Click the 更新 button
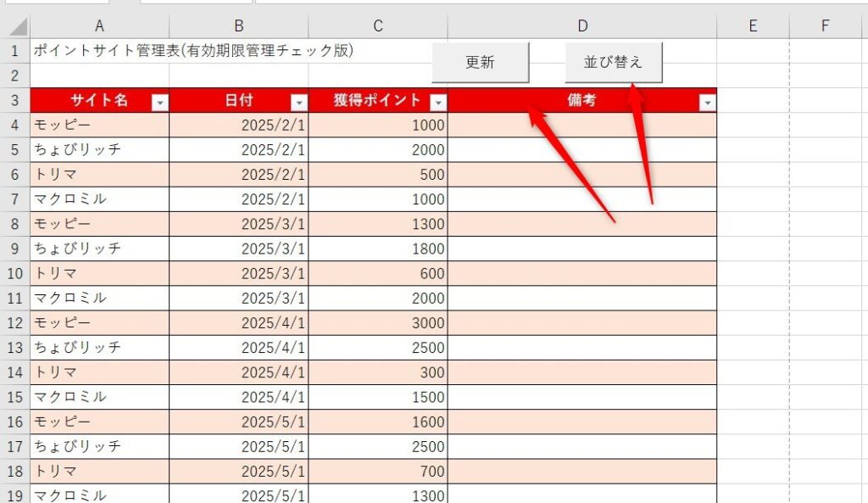Screen dimensions: 868x503 click(480, 62)
